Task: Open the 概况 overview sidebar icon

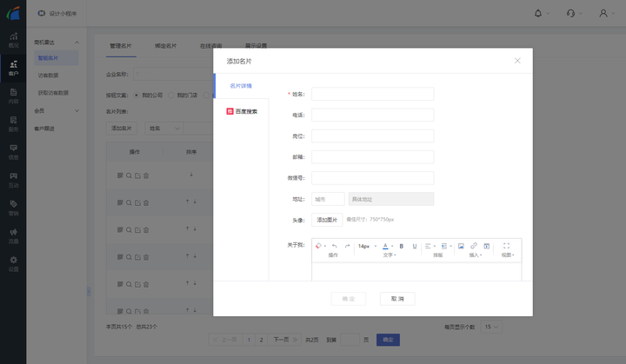Action: point(13,40)
